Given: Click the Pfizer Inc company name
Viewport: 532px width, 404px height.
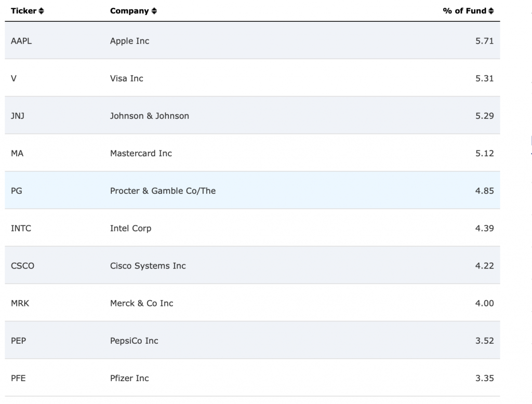Looking at the screenshot, I should click(x=129, y=378).
